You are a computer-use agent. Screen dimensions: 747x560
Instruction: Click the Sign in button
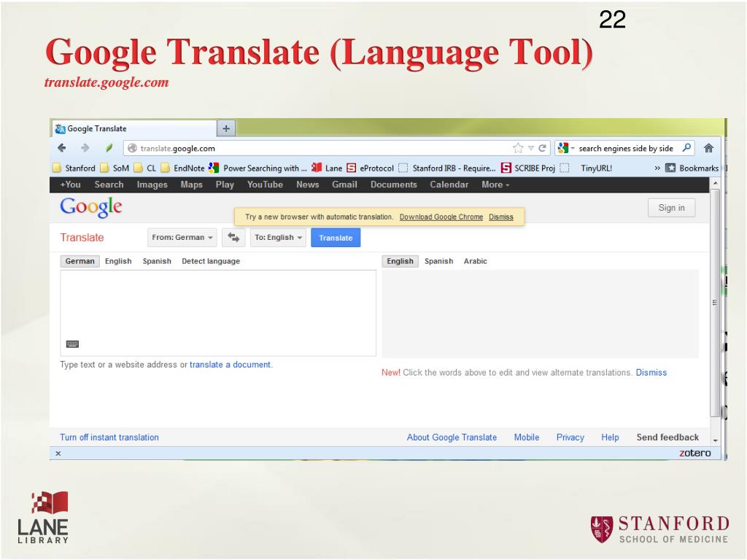[671, 208]
